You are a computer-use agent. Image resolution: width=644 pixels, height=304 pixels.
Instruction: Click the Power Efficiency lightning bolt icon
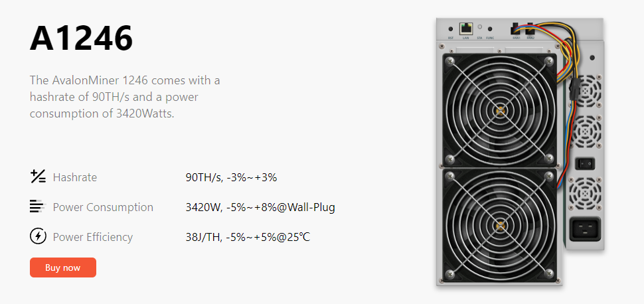click(38, 236)
